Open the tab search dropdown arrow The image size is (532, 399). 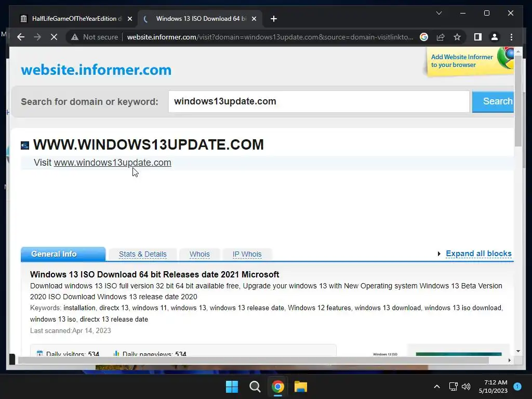(x=438, y=13)
